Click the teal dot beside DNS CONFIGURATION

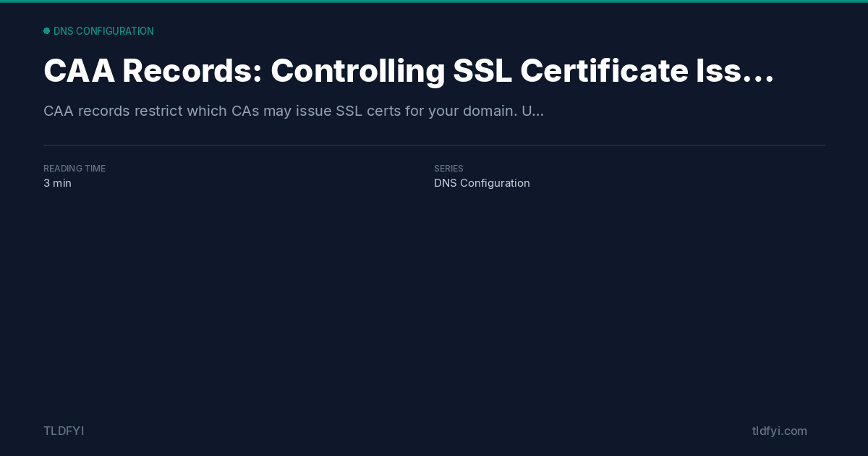[x=46, y=31]
